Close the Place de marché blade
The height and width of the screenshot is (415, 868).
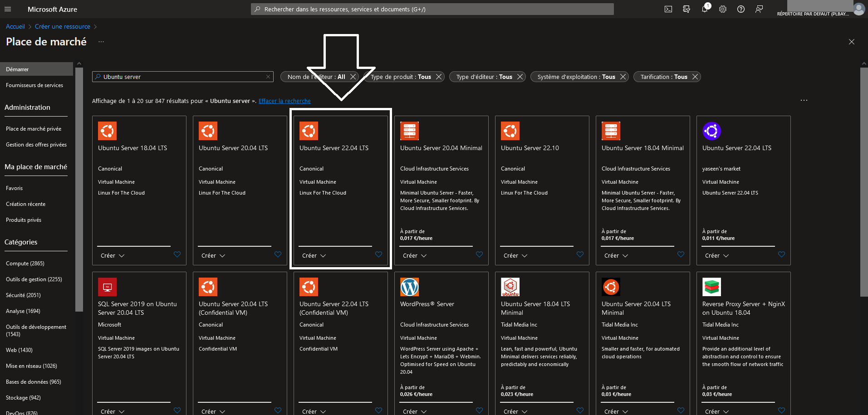[x=852, y=42]
